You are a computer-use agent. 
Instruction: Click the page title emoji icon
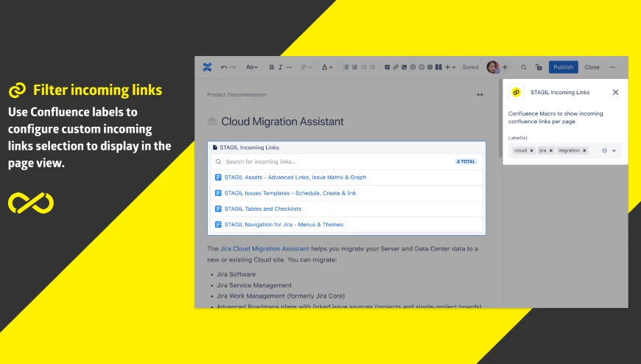tap(212, 121)
